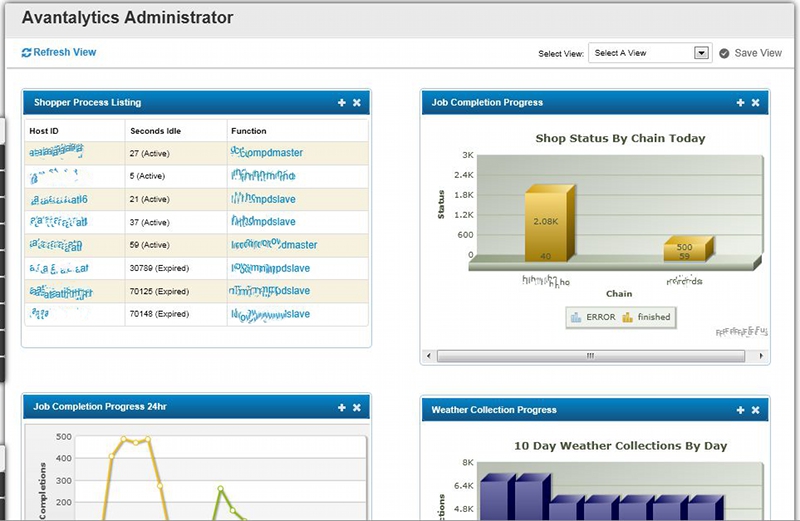Click the refresh arrows icon
This screenshot has width=800, height=521.
[x=27, y=53]
